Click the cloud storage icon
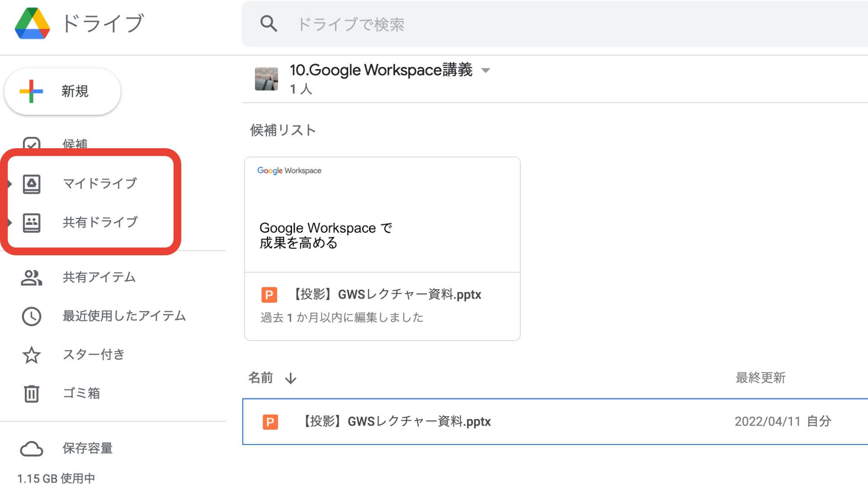The width and height of the screenshot is (868, 488). (32, 449)
